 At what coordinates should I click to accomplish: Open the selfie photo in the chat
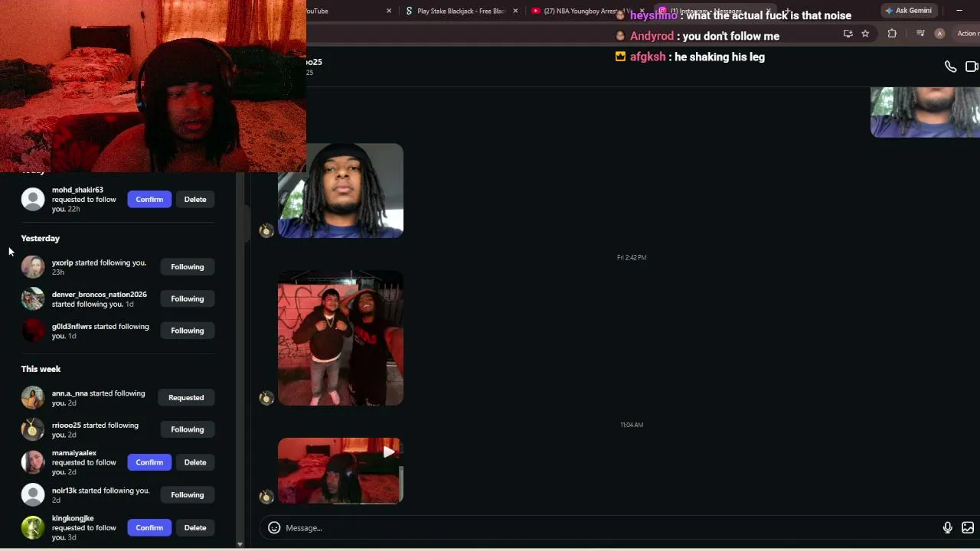pos(341,191)
